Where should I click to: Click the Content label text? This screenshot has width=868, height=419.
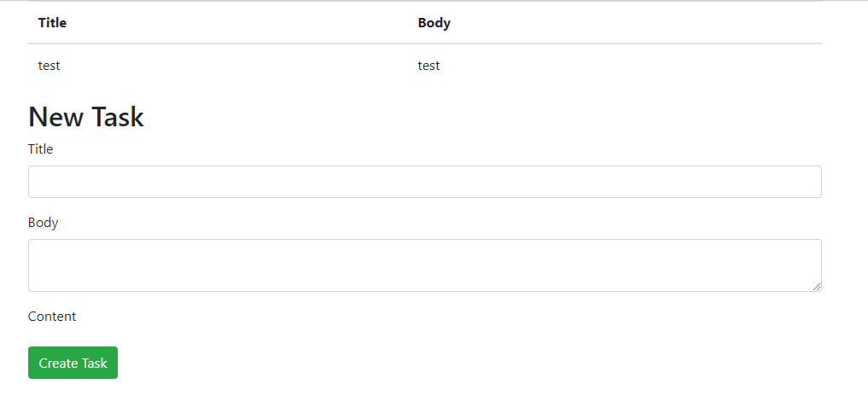(x=52, y=317)
